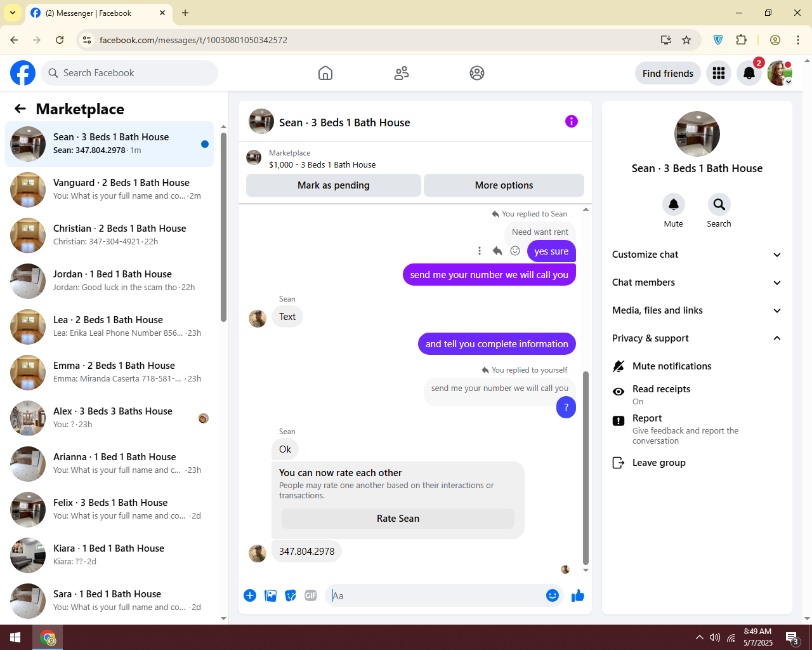Open the Facebook menu grid icon
The width and height of the screenshot is (812, 650).
coord(719,73)
